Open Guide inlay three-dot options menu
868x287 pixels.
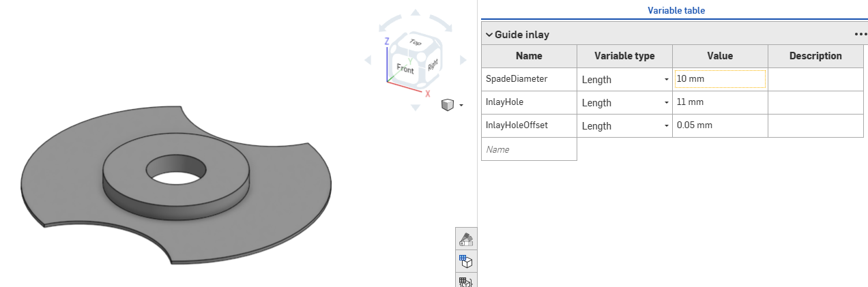[x=860, y=34]
